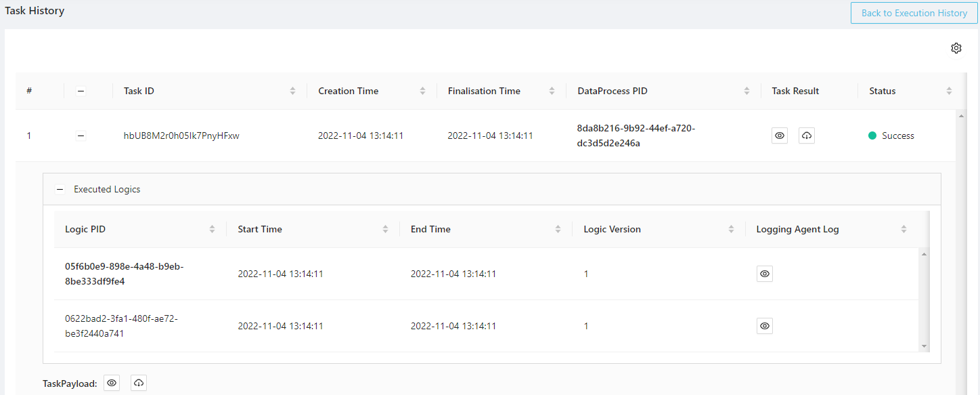Click the DataProcess PID 8da8b216 link
The image size is (980, 395).
tap(636, 136)
